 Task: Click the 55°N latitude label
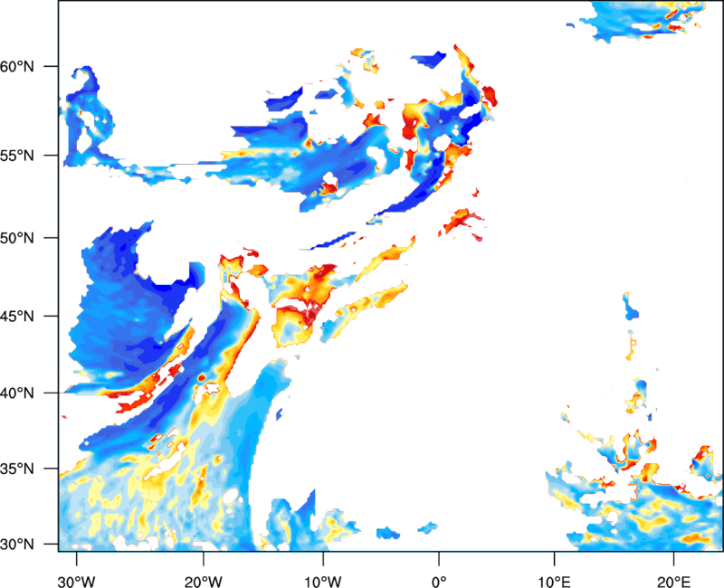point(17,156)
